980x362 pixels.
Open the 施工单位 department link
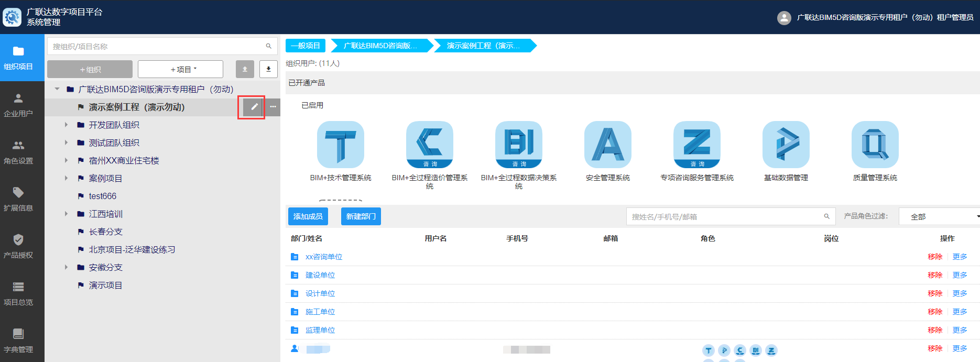point(320,312)
